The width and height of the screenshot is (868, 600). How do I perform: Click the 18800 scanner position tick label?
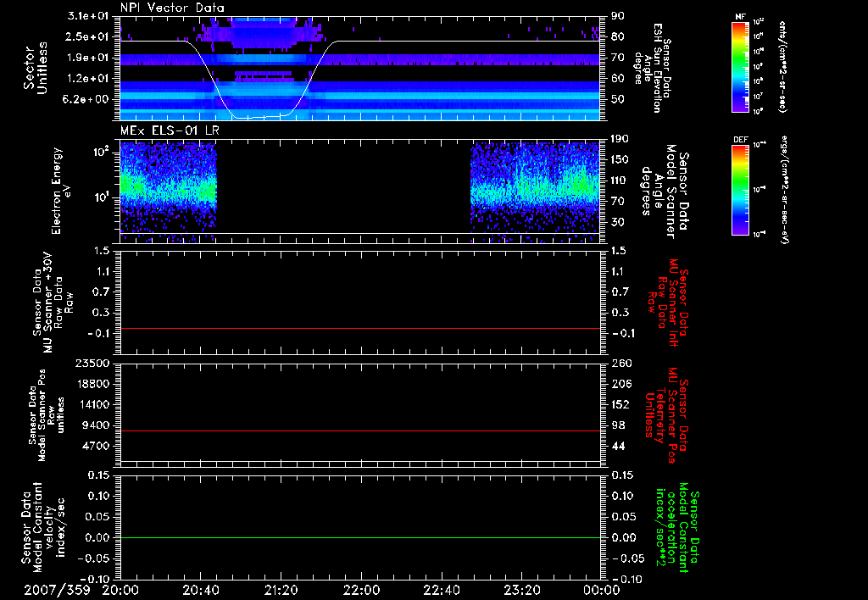pyautogui.click(x=93, y=384)
